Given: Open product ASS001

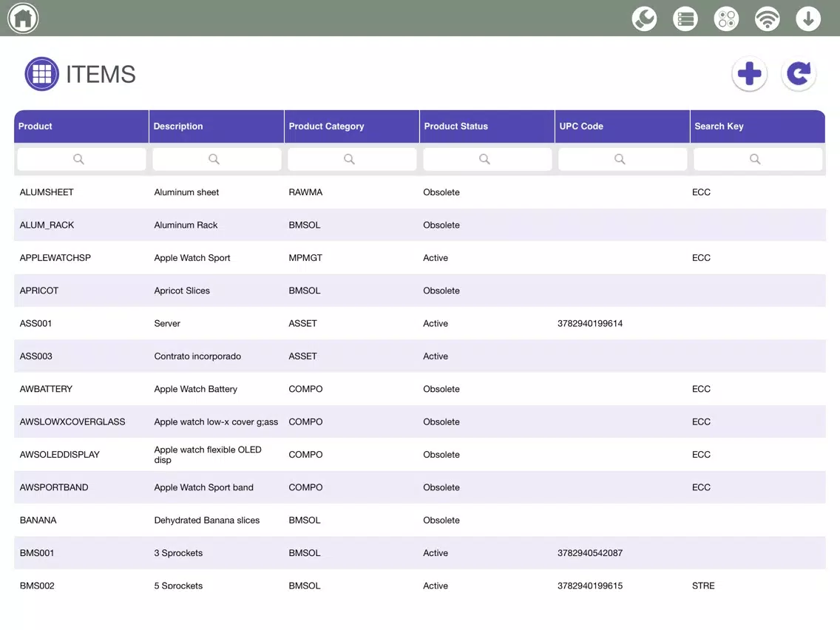Looking at the screenshot, I should point(36,324).
